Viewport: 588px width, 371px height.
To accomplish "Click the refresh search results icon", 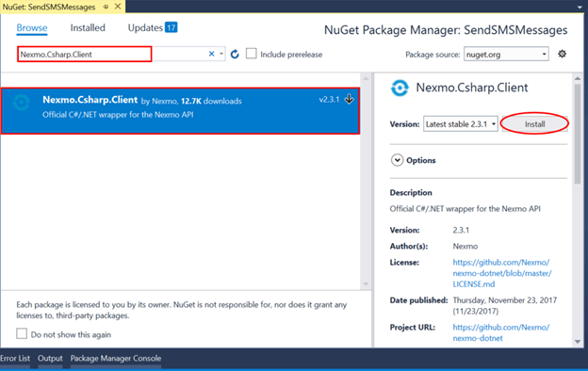I will [235, 55].
